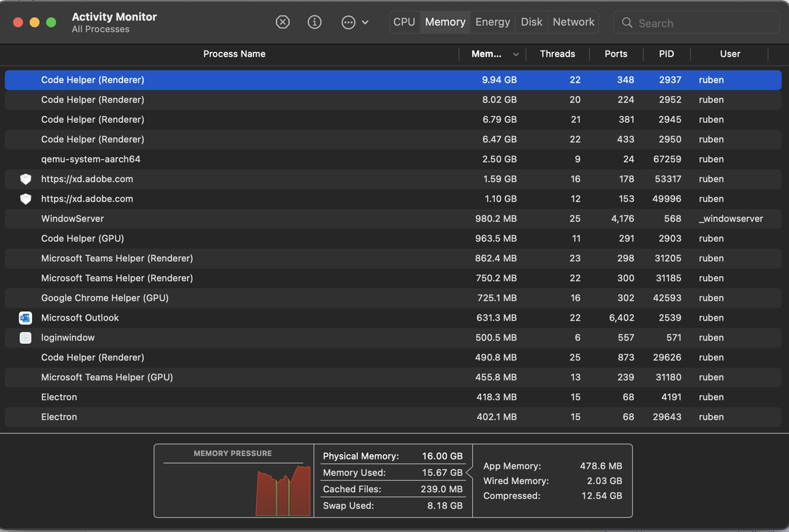Toggle the memory sort direction chevron
This screenshot has width=789, height=532.
pos(516,55)
